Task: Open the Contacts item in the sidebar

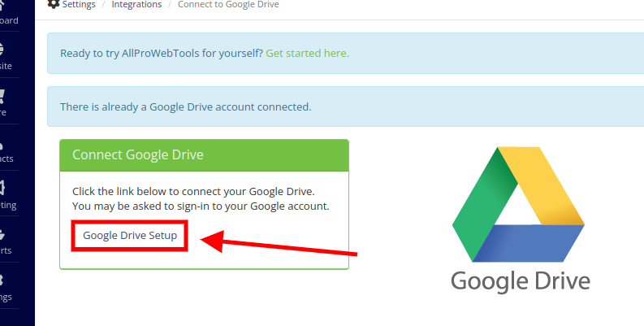Action: click(8, 148)
